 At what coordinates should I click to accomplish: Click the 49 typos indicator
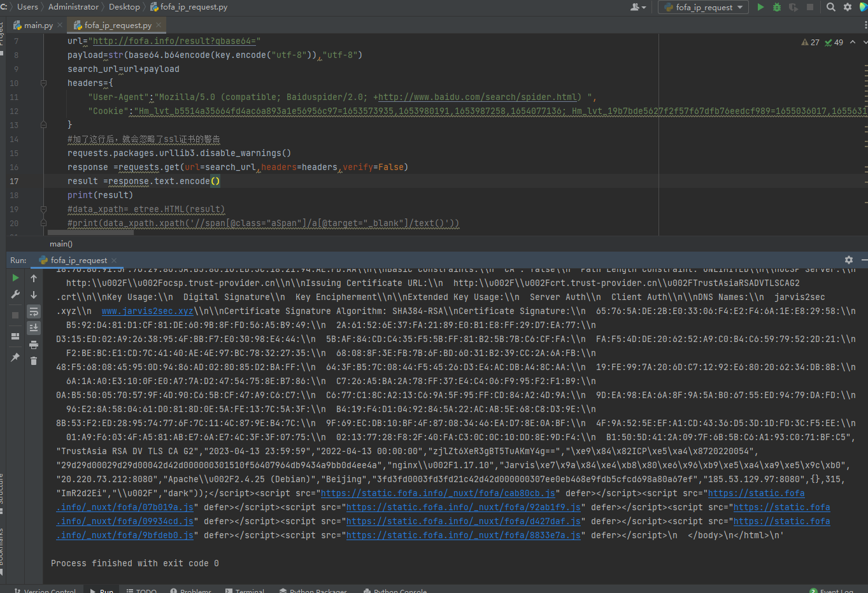click(x=834, y=42)
